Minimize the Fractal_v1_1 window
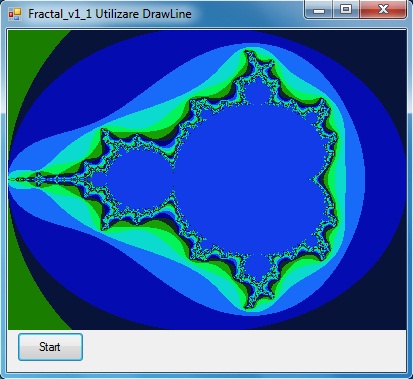Image resolution: width=413 pixels, height=379 pixels. pyautogui.click(x=318, y=10)
